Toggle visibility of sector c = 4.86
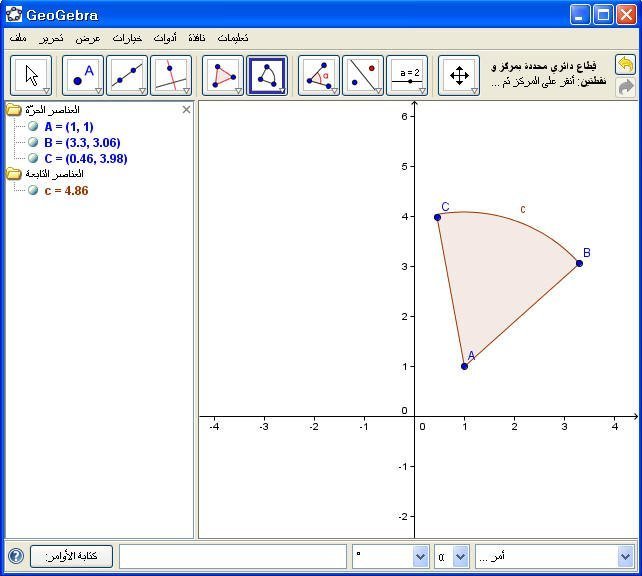This screenshot has width=642, height=576. tap(33, 190)
